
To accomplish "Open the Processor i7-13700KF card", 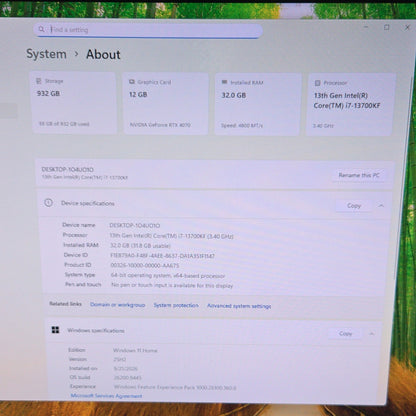I will click(x=351, y=105).
